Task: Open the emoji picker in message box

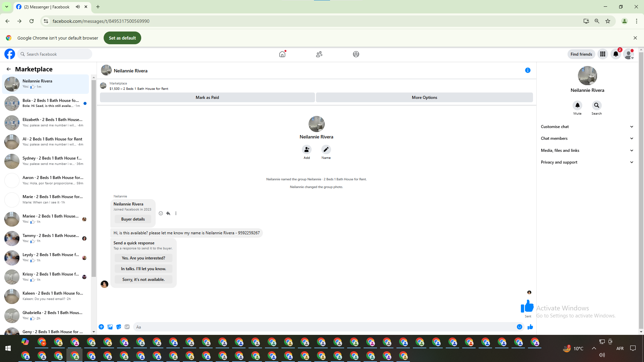Action: tap(520, 327)
